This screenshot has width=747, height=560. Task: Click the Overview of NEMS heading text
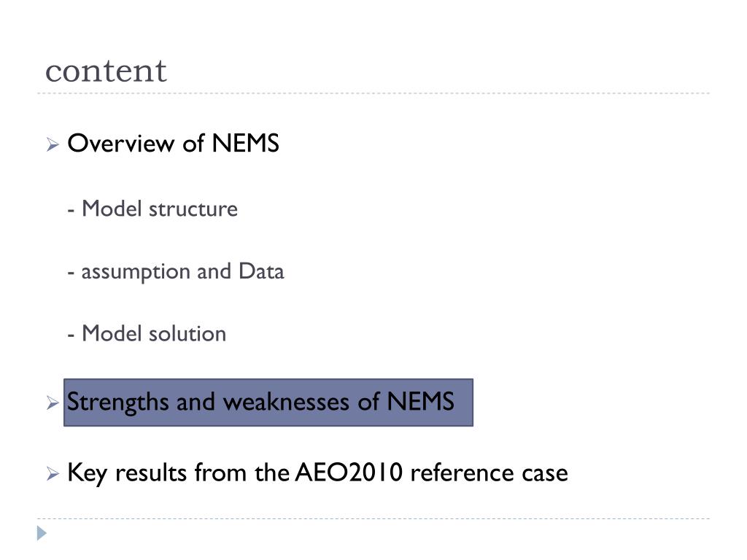click(x=173, y=144)
